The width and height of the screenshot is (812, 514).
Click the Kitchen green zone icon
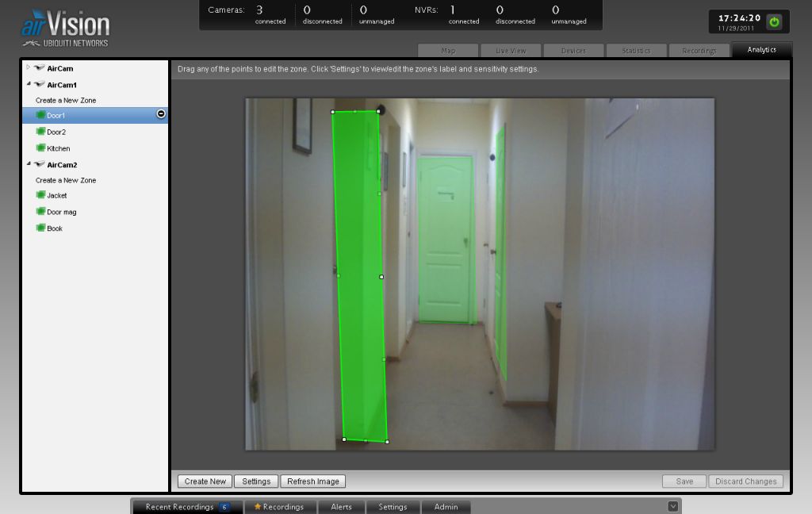pos(40,148)
